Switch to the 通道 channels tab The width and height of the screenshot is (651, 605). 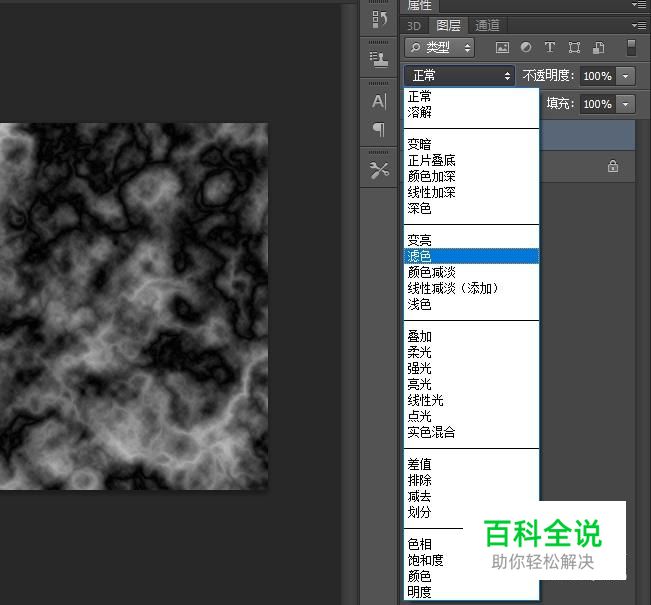pyautogui.click(x=487, y=26)
